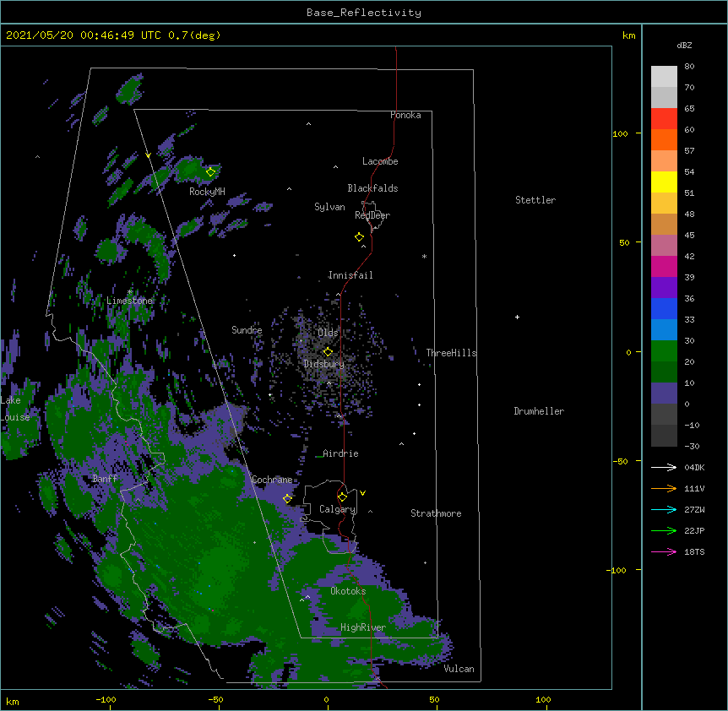728x711 pixels.
Task: Click the Cochrane label
Action: coord(272,480)
